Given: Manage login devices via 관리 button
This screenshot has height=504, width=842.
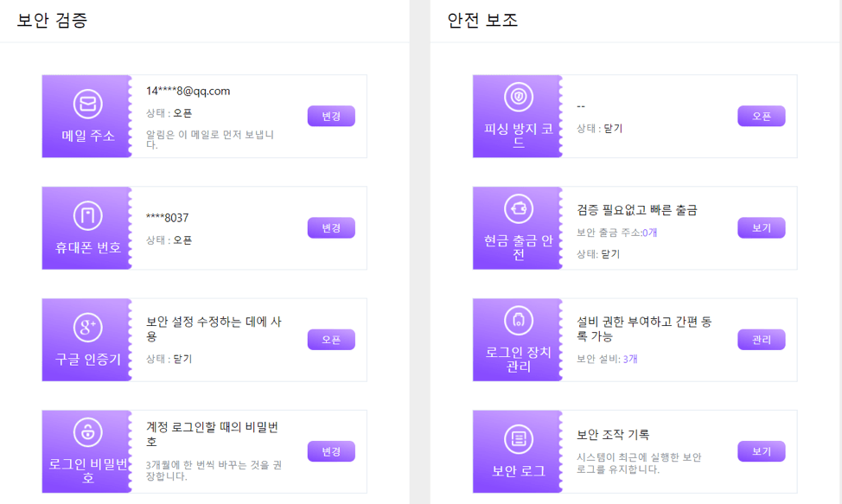Looking at the screenshot, I should (761, 340).
